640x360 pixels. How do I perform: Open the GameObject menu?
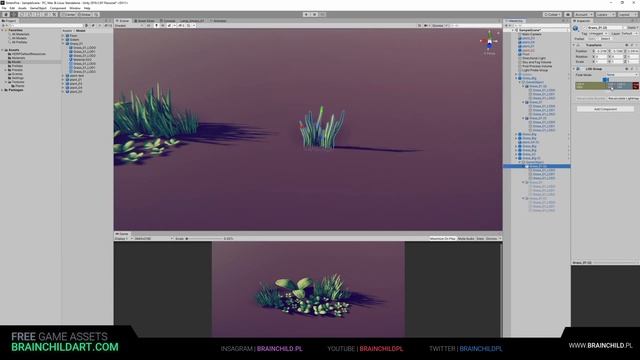coord(38,8)
